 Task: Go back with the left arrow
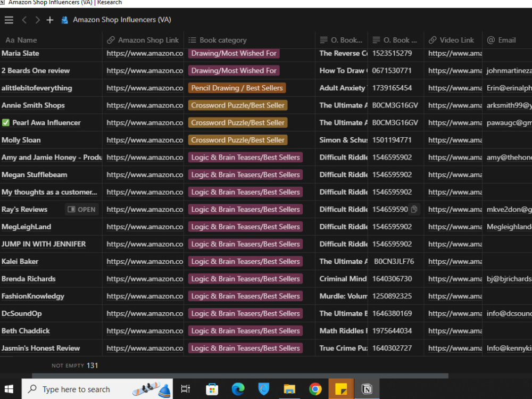[x=24, y=20]
